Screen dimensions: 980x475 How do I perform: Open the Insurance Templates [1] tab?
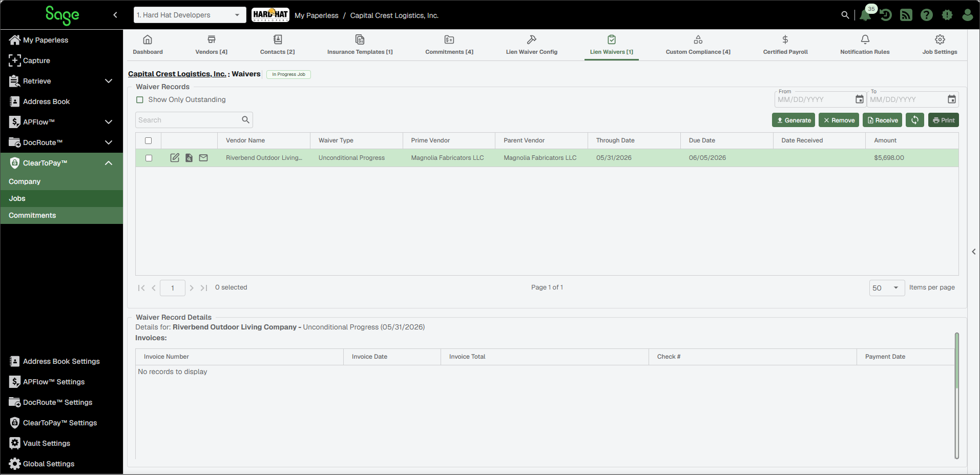click(360, 45)
